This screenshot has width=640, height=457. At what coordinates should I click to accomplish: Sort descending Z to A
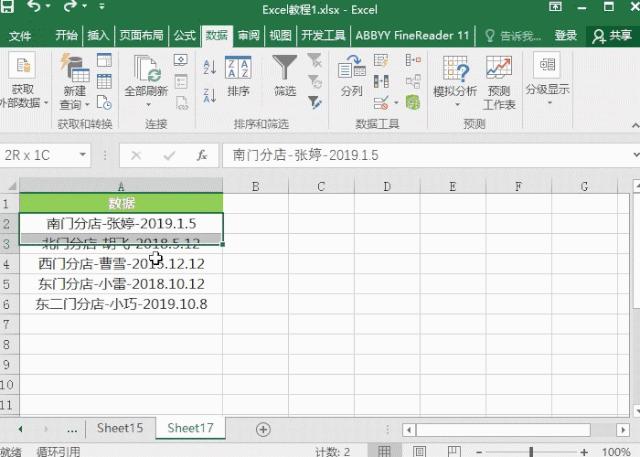209,95
